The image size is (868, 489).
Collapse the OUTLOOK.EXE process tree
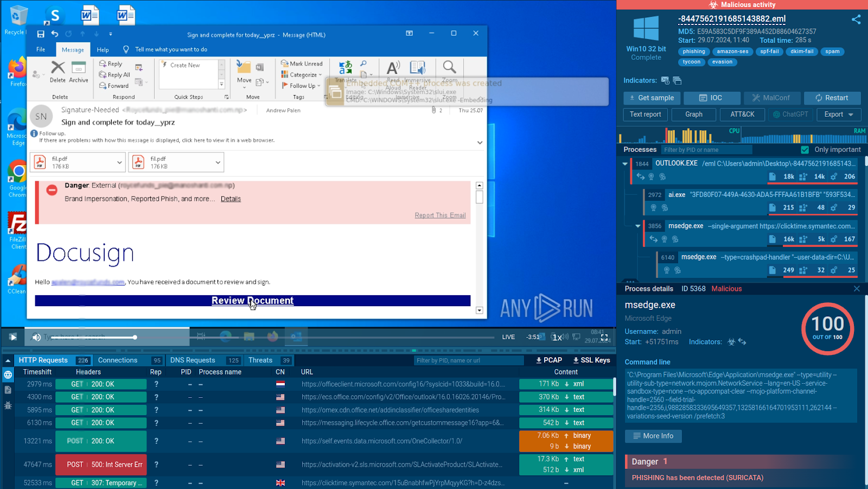coord(625,163)
